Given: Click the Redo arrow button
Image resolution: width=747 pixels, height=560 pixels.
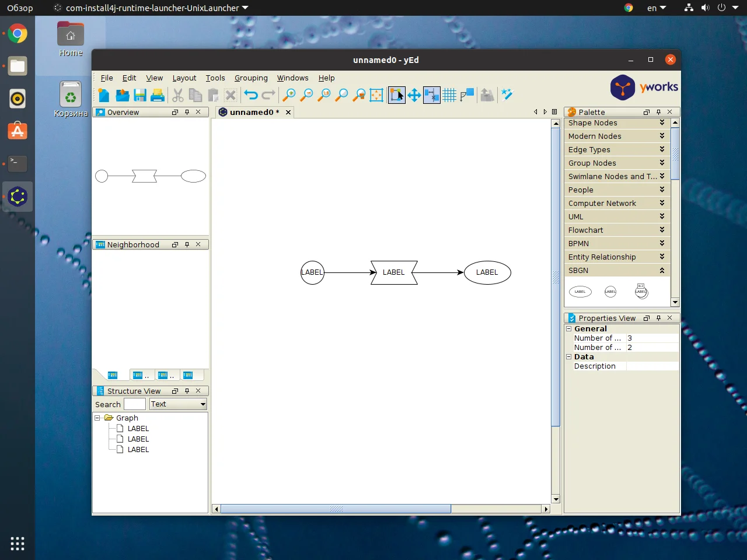Looking at the screenshot, I should click(x=268, y=94).
